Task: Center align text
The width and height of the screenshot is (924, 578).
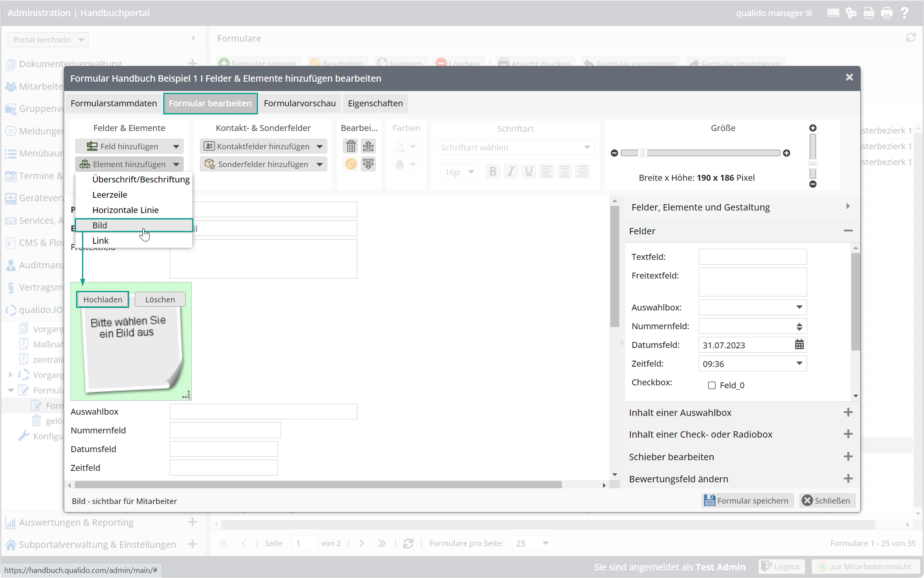Action: (564, 171)
